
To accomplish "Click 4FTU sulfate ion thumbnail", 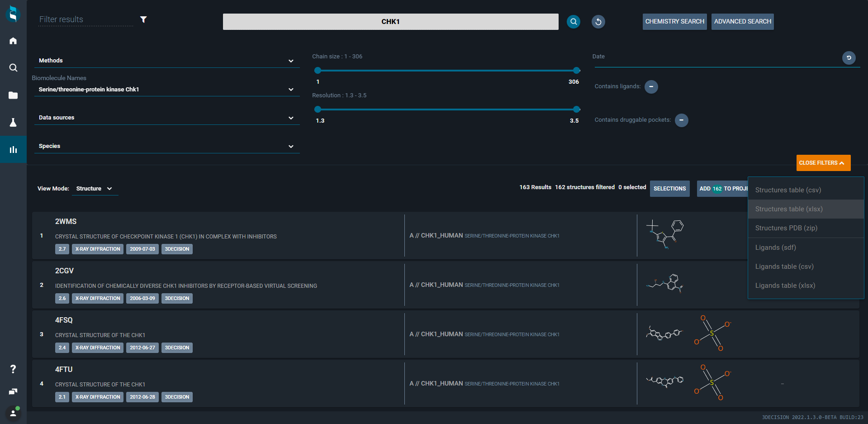I will (712, 383).
